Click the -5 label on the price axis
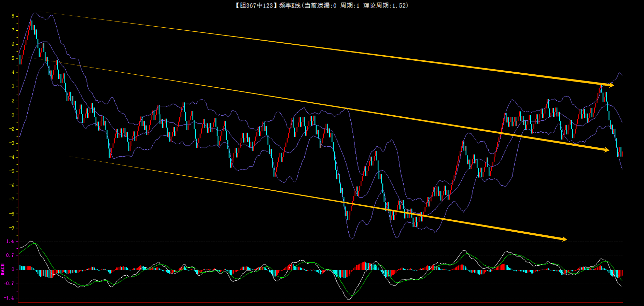 pos(12,171)
